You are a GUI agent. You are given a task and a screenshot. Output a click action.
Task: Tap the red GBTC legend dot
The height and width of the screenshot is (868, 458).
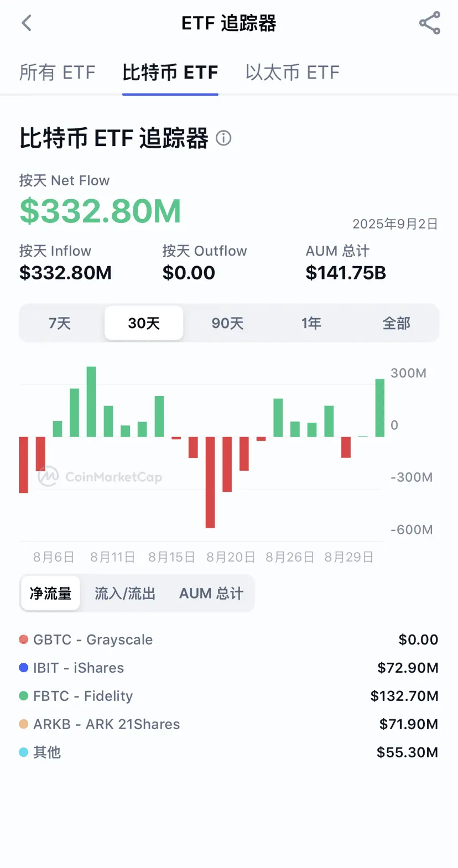[x=24, y=640]
